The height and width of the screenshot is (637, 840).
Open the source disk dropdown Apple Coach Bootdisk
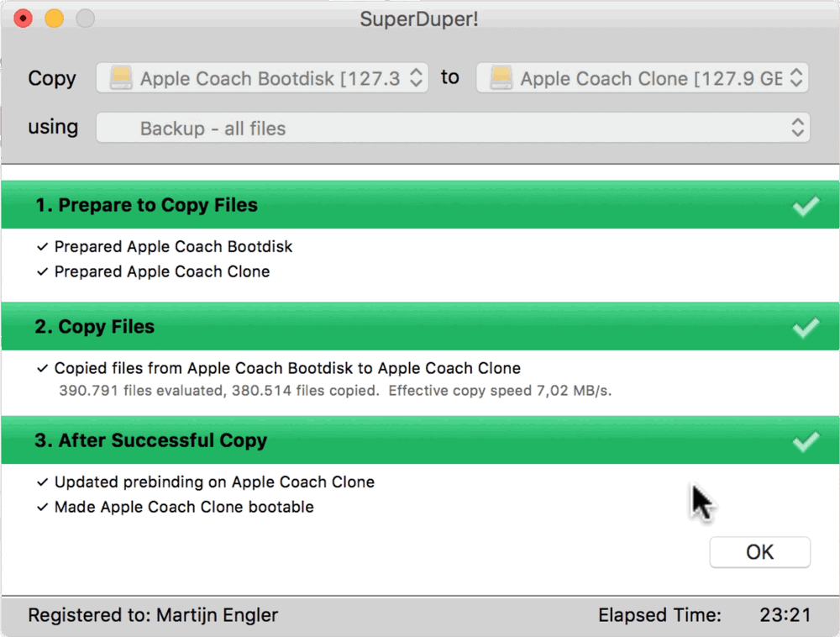point(262,78)
